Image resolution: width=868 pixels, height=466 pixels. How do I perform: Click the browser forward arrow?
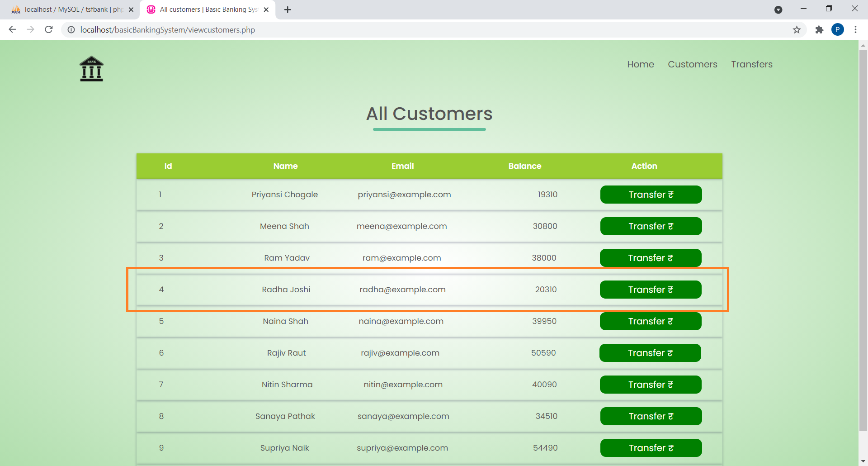point(30,29)
